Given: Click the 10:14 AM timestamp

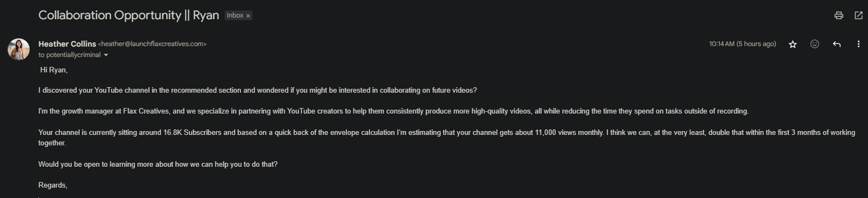Looking at the screenshot, I should click(x=742, y=44).
